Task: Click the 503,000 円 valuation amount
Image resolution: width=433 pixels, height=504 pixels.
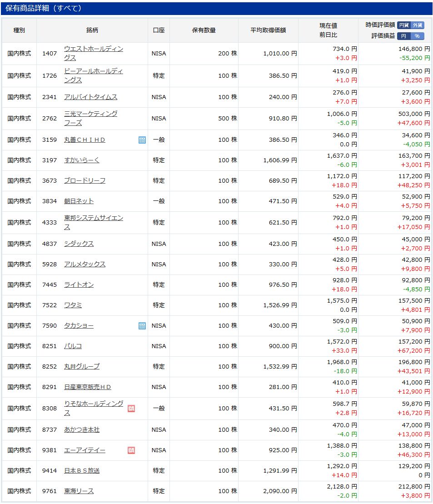Action: point(414,114)
